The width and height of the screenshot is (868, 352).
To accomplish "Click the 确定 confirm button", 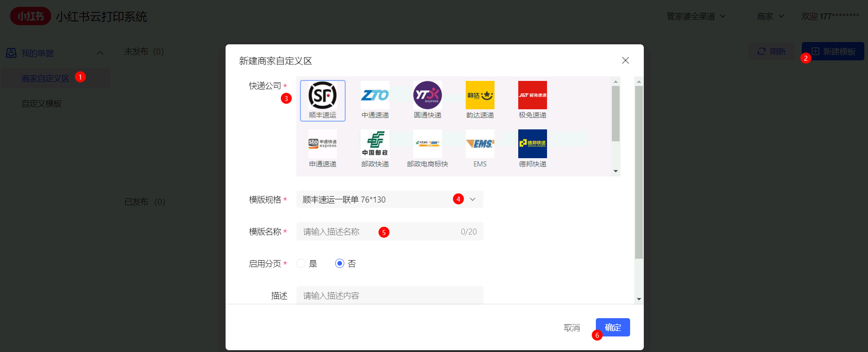I will [x=613, y=327].
